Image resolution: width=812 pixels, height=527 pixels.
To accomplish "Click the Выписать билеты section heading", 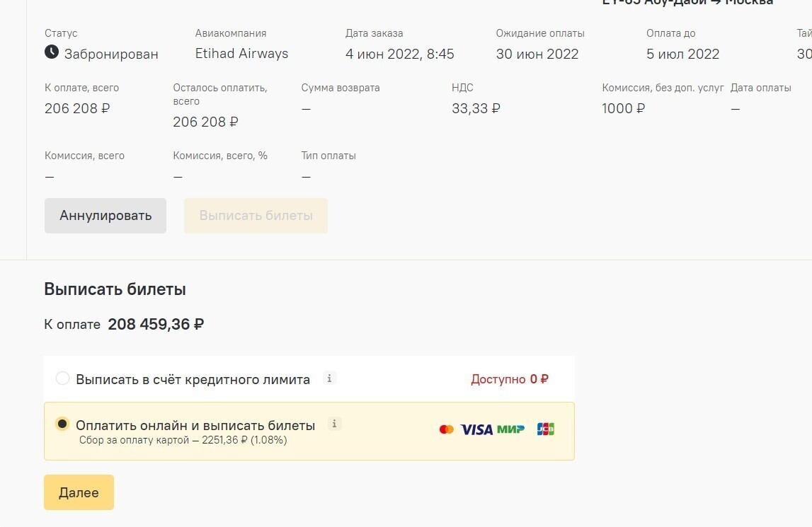I will coord(115,289).
